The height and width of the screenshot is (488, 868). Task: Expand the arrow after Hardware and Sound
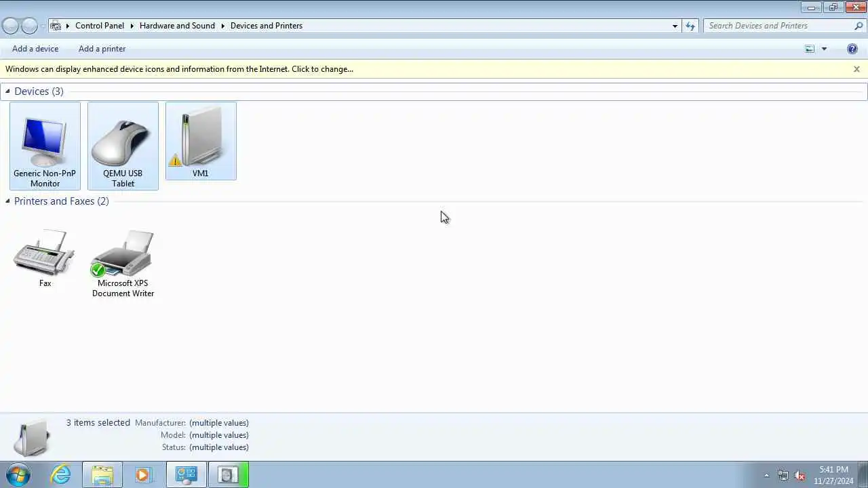(222, 26)
